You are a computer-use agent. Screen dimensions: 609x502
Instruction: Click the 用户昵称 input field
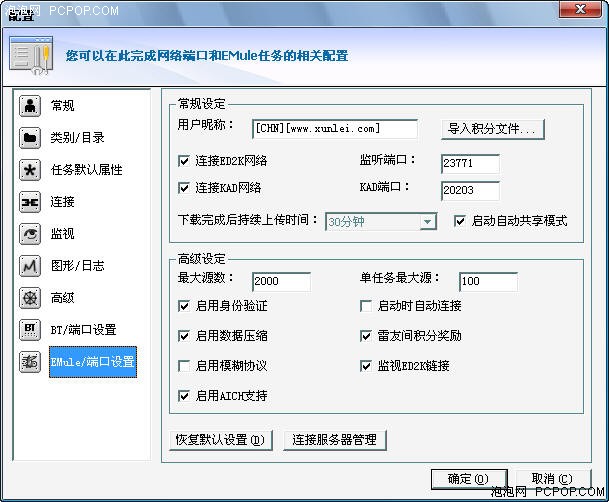coord(335,129)
